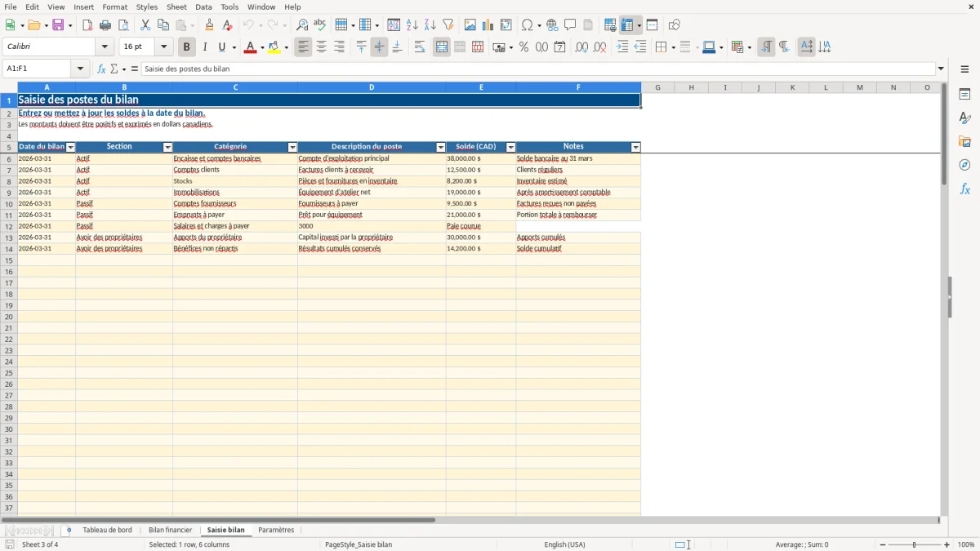Viewport: 980px width, 551px height.
Task: Open the Section column filter dropdown
Action: coord(167,148)
